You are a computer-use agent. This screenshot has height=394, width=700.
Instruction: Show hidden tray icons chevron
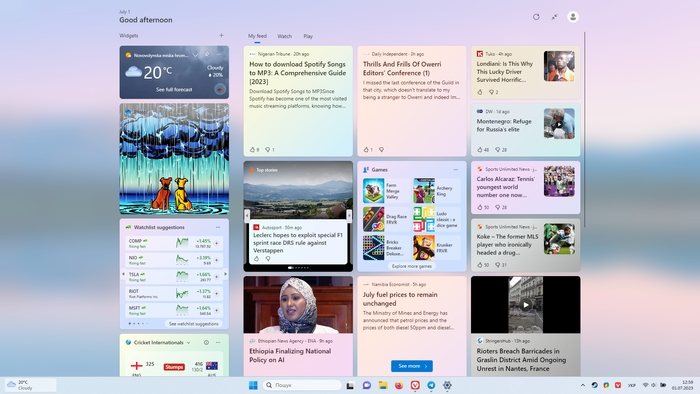(x=583, y=385)
